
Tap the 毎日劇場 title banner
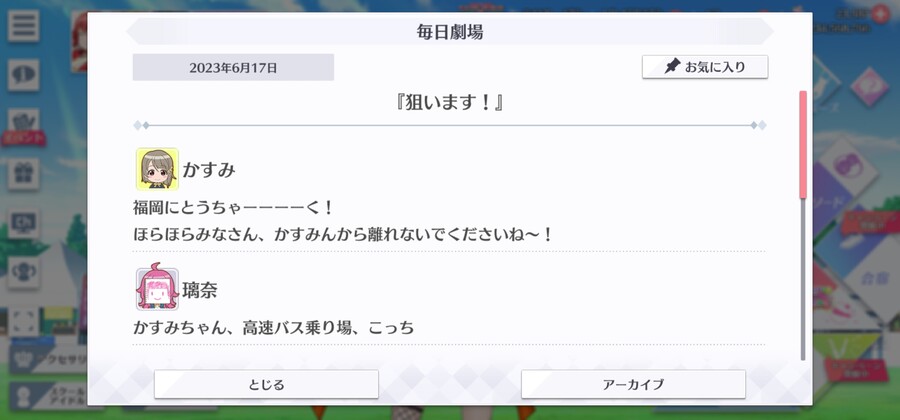click(450, 32)
